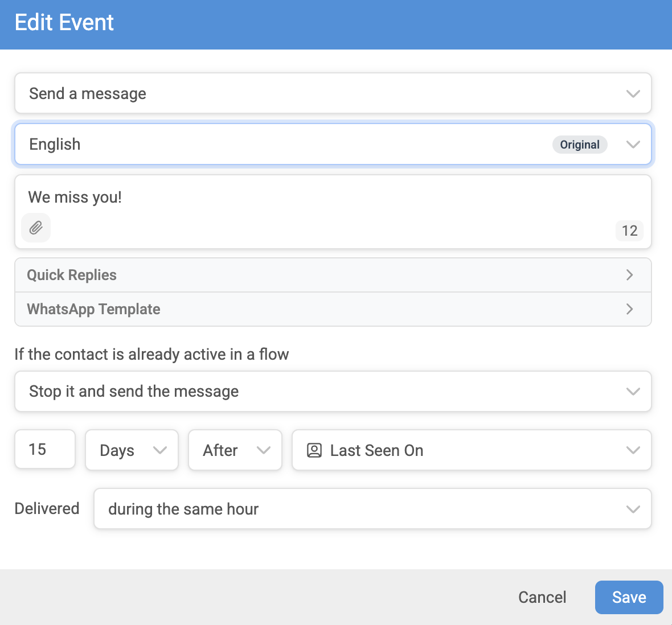
Task: Click the Original badge in language field
Action: [x=579, y=145]
